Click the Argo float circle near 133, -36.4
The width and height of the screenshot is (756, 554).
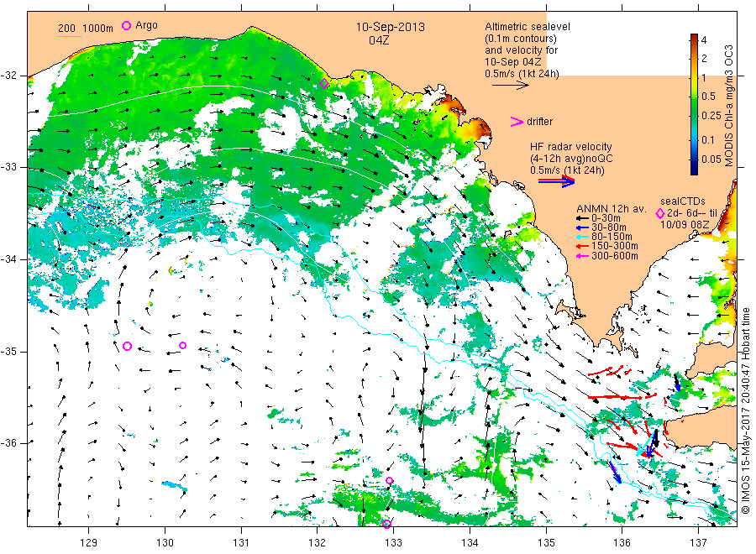[x=390, y=480]
